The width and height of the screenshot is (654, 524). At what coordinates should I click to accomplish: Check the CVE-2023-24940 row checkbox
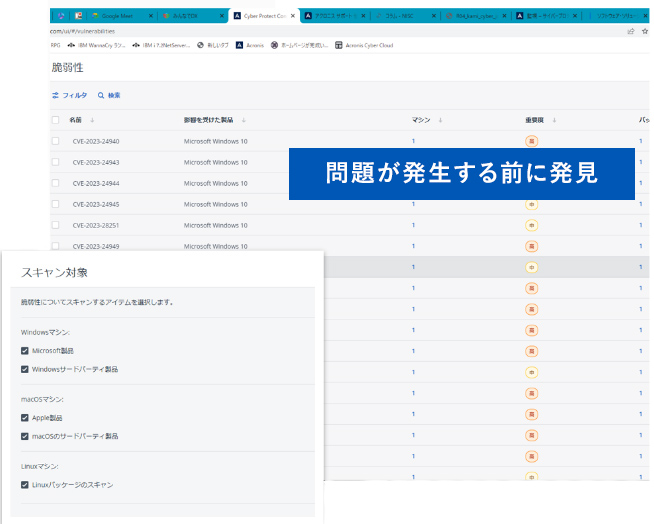[55, 141]
